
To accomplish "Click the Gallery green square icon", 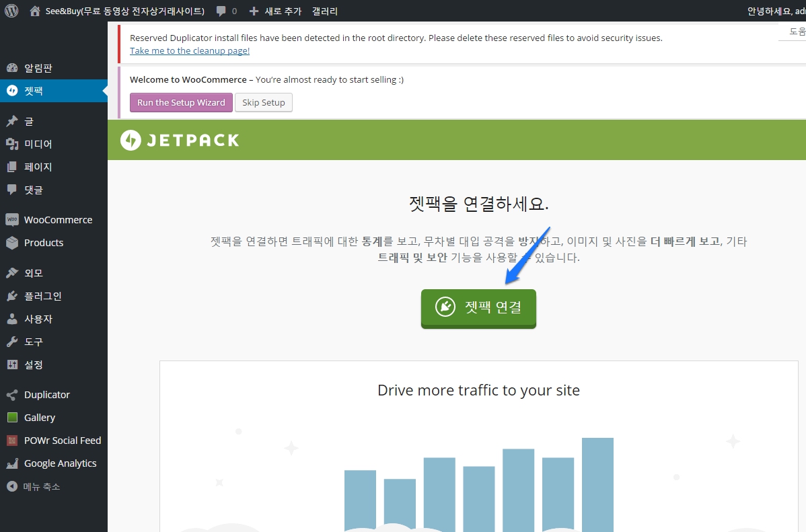I will [x=11, y=418].
